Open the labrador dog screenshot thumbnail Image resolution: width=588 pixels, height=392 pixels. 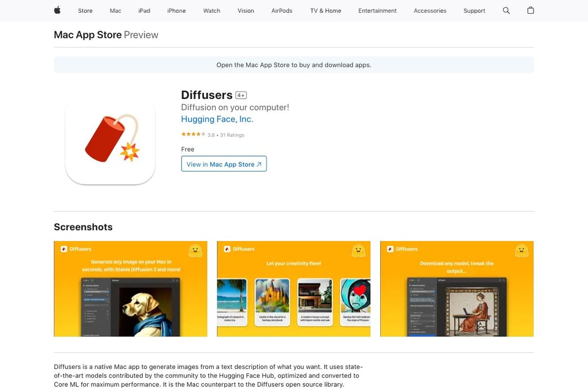point(131,289)
